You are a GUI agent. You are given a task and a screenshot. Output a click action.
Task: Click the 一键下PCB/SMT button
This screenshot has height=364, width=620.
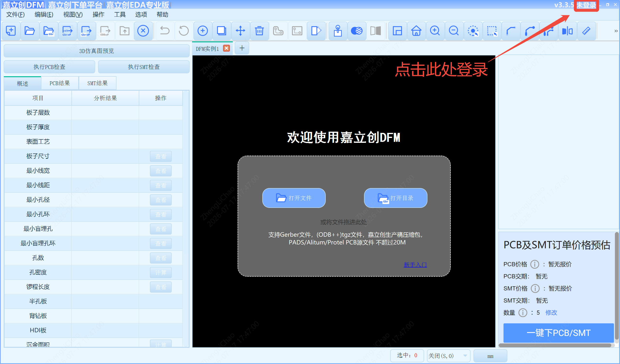coord(558,333)
